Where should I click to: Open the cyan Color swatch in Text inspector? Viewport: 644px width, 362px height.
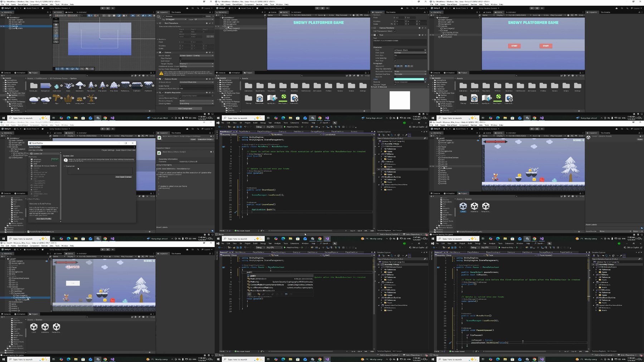(x=409, y=79)
